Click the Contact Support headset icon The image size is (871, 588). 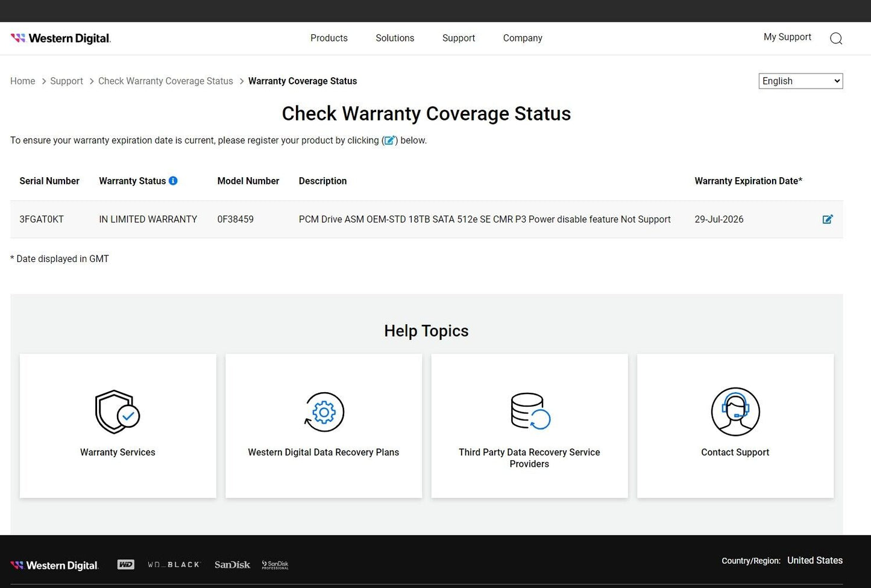tap(735, 411)
